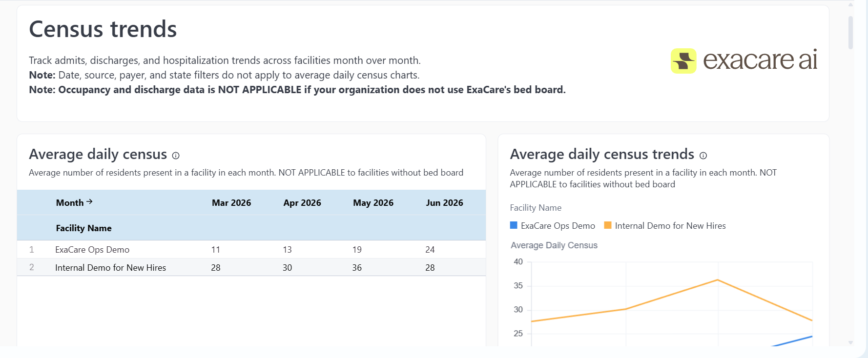Click Internal Demo's Apr 2026 value 30
Screen dimensions: 868x358
[x=287, y=268]
